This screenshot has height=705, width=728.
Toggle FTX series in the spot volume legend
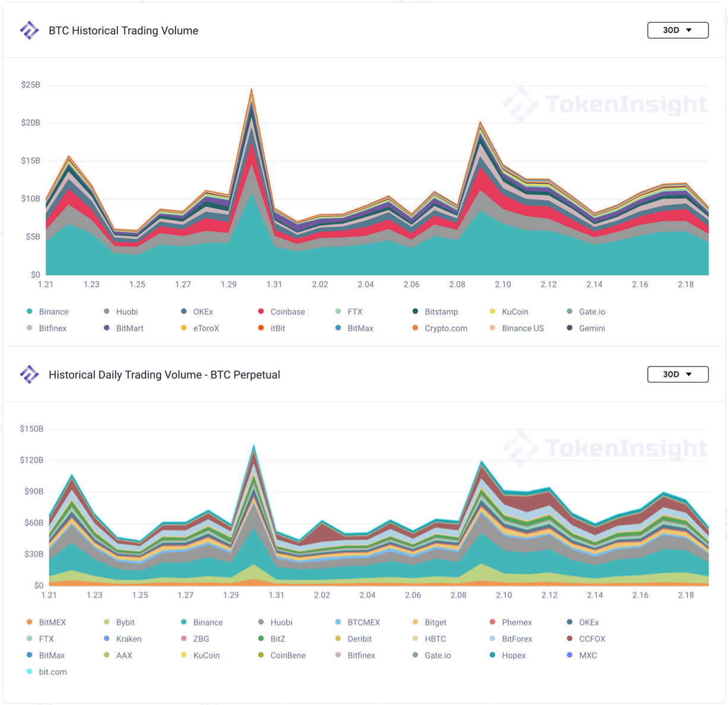tap(349, 312)
